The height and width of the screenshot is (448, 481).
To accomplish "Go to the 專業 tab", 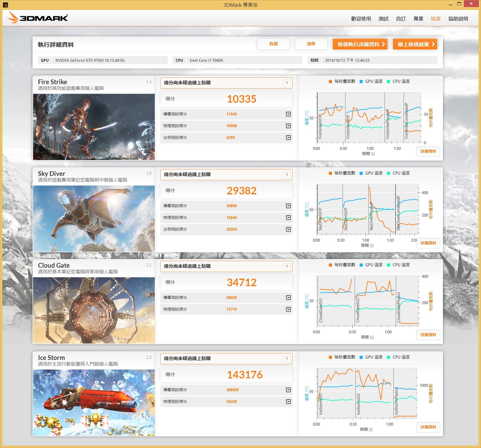I will pyautogui.click(x=418, y=19).
